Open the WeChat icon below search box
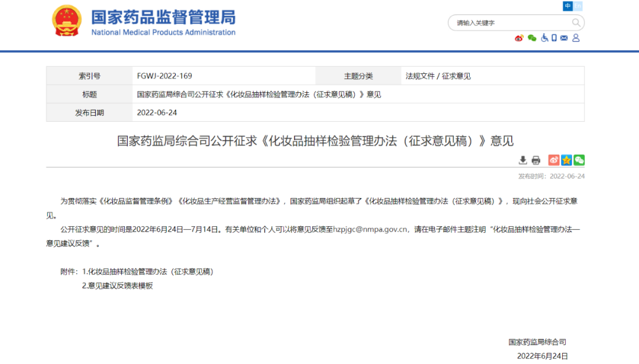 coord(532,38)
